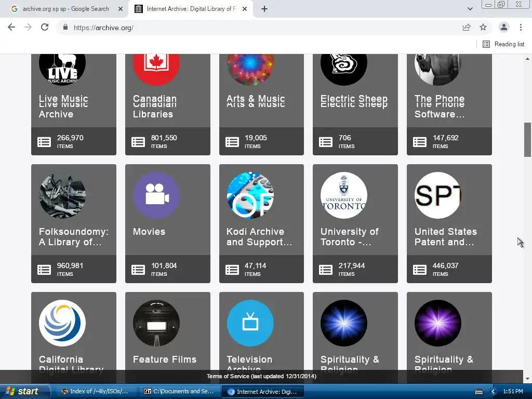Close the Internet Archive tab
Viewport: 532px width, 399px height.
pos(245,9)
